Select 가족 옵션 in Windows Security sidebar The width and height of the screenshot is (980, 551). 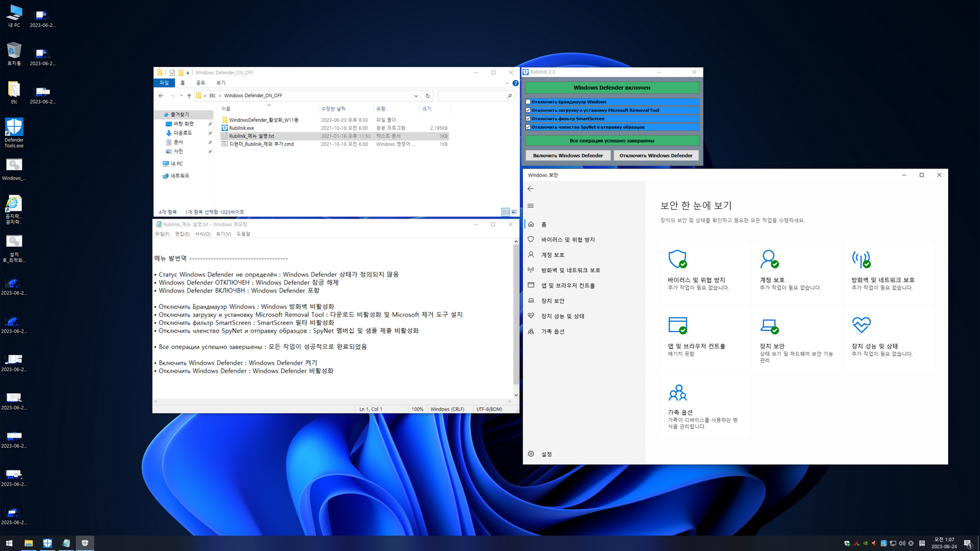(x=552, y=331)
